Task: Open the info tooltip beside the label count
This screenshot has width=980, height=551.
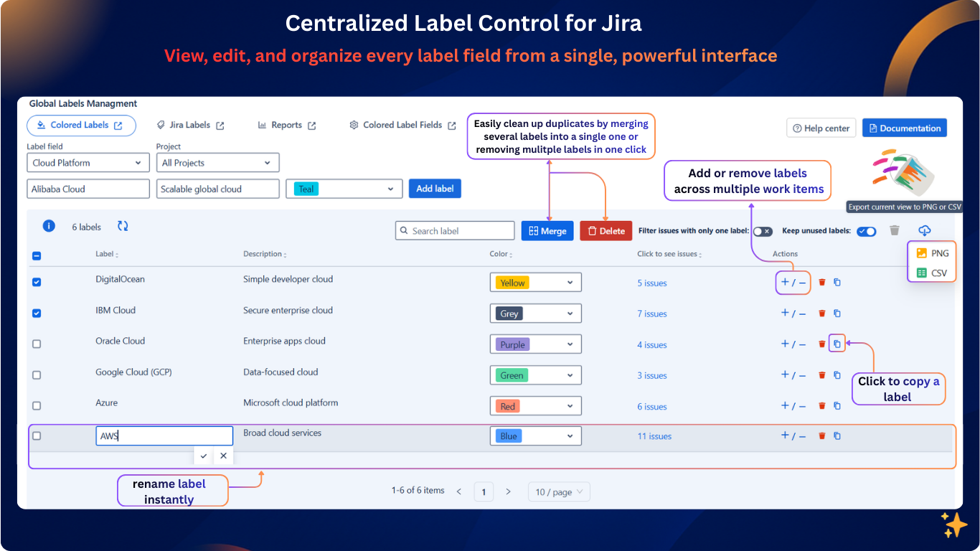Action: tap(49, 225)
